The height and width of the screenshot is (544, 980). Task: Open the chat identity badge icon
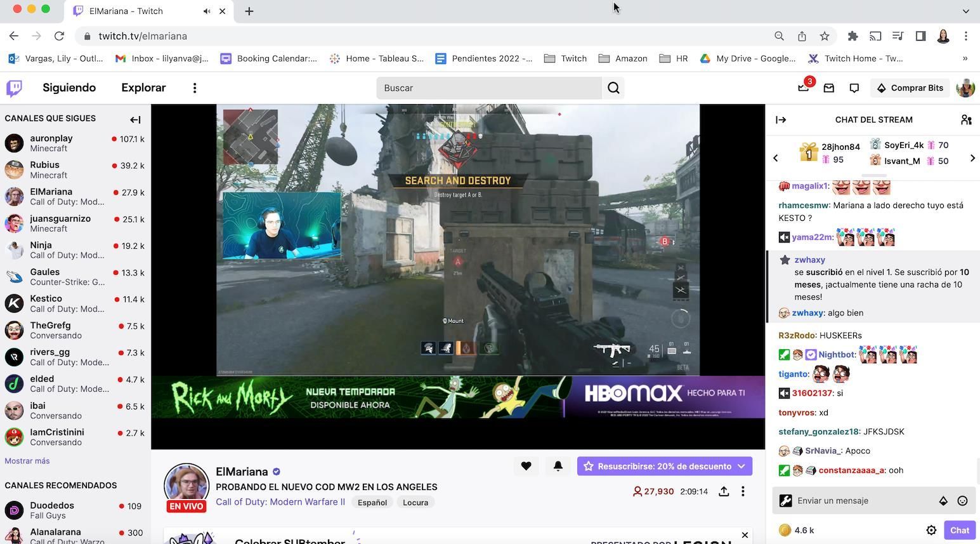point(785,501)
